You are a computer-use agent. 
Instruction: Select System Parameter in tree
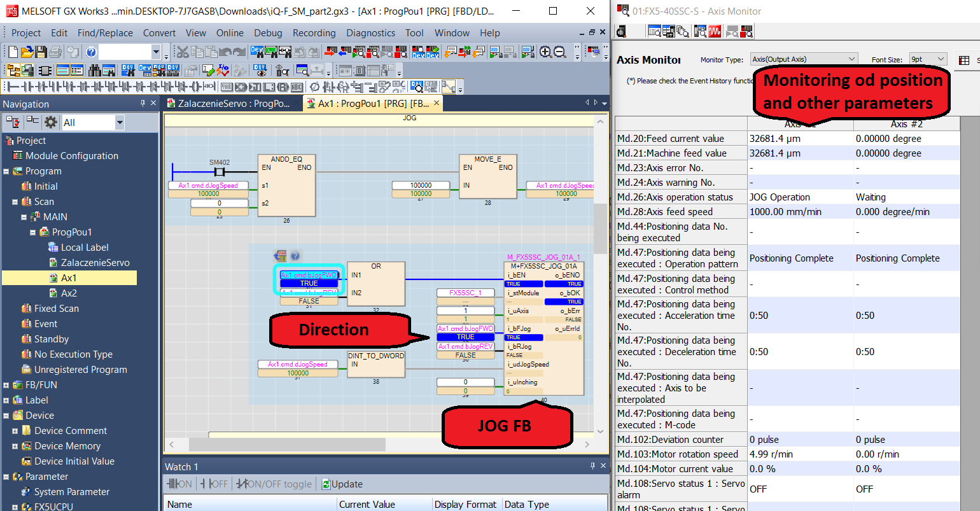coord(71,492)
